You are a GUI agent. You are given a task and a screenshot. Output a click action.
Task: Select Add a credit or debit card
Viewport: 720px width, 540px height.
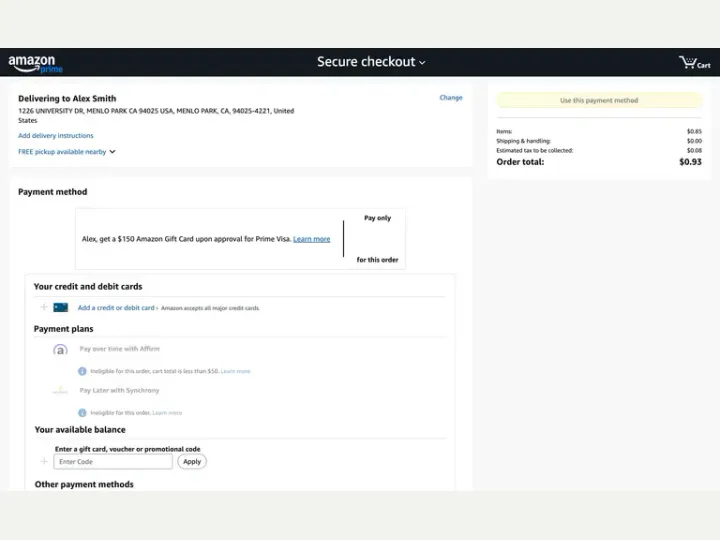[x=116, y=308]
